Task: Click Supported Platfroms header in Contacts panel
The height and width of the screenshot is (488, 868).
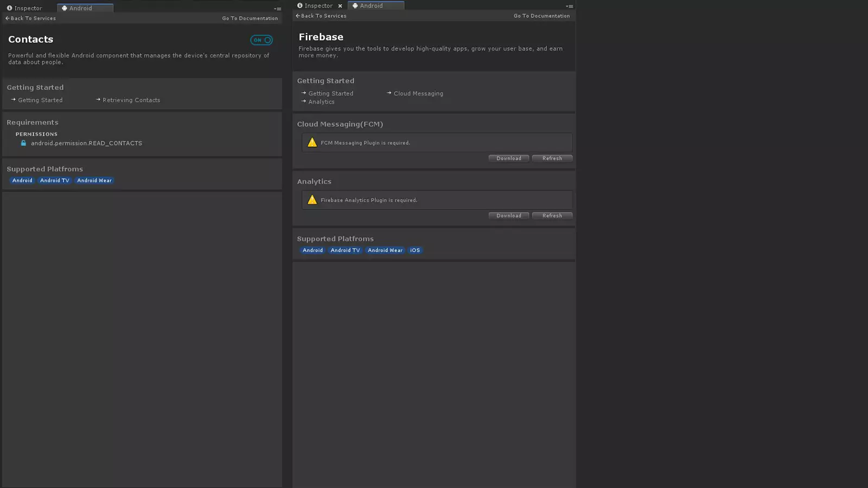Action: coord(45,169)
